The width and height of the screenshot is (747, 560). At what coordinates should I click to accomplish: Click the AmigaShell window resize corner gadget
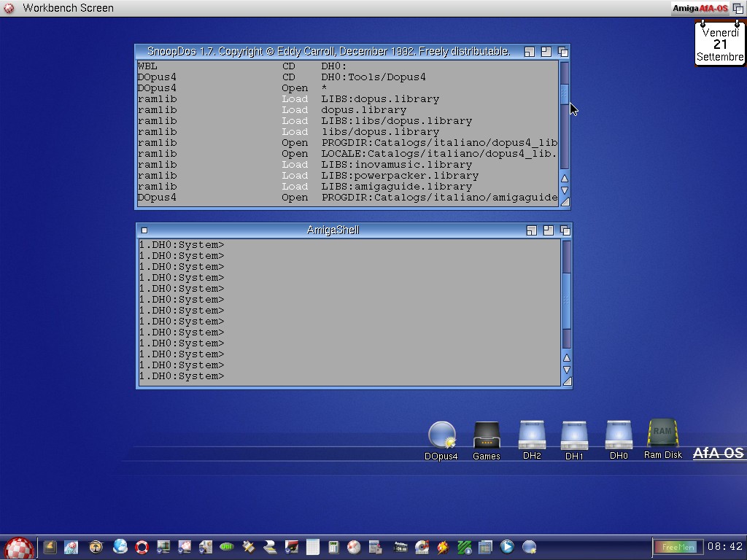(566, 381)
